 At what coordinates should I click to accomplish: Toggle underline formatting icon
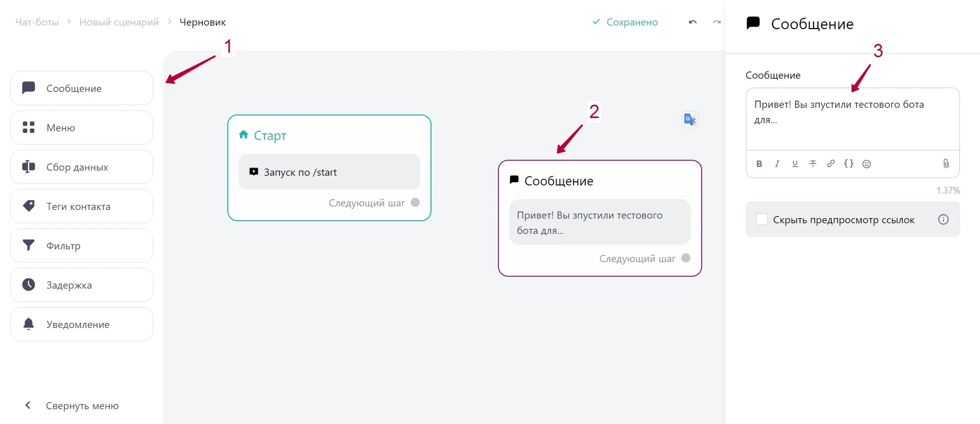(x=795, y=164)
